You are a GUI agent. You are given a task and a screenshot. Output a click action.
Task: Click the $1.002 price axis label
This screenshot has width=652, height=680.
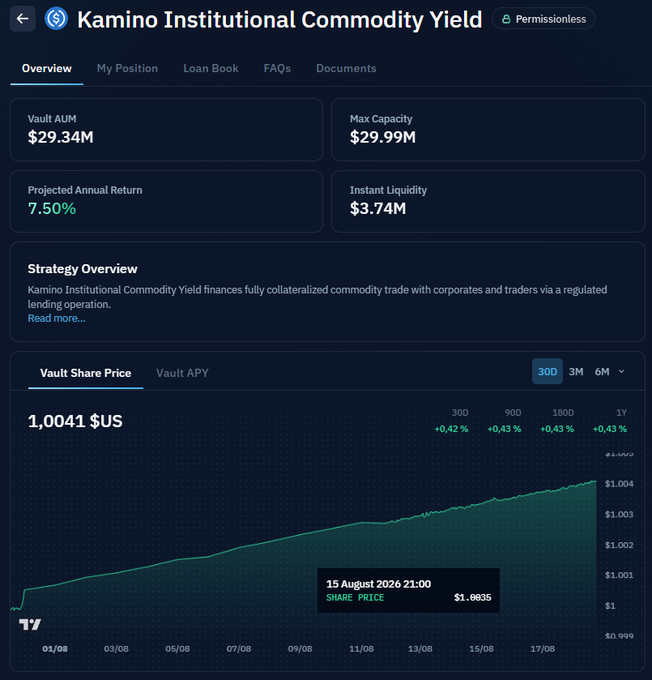[x=619, y=545]
